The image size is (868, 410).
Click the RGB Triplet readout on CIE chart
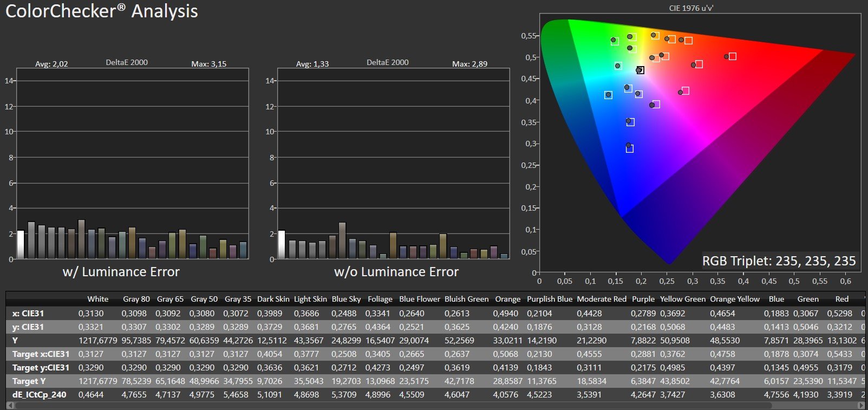coord(779,261)
